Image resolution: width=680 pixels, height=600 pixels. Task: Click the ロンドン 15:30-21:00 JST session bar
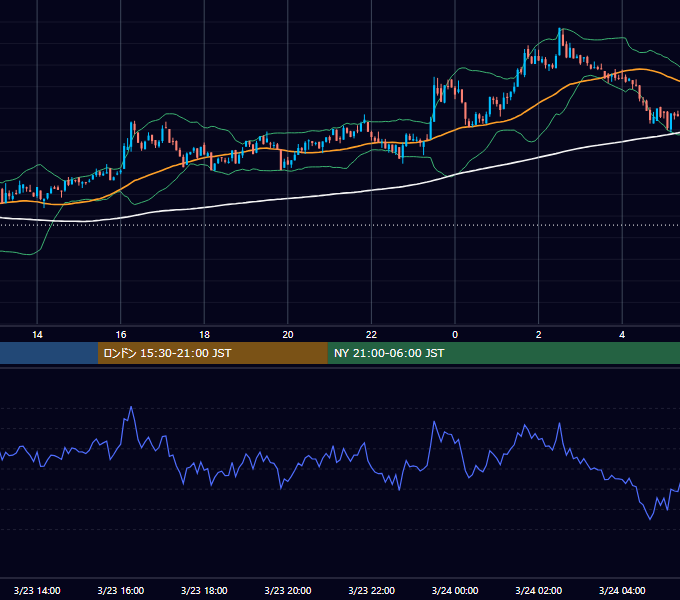click(212, 353)
